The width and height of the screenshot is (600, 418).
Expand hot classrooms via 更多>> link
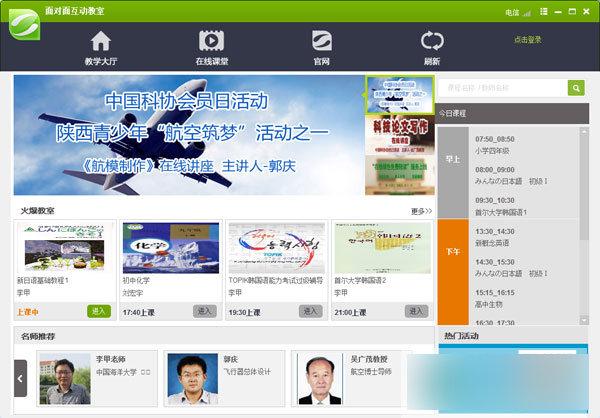[421, 211]
